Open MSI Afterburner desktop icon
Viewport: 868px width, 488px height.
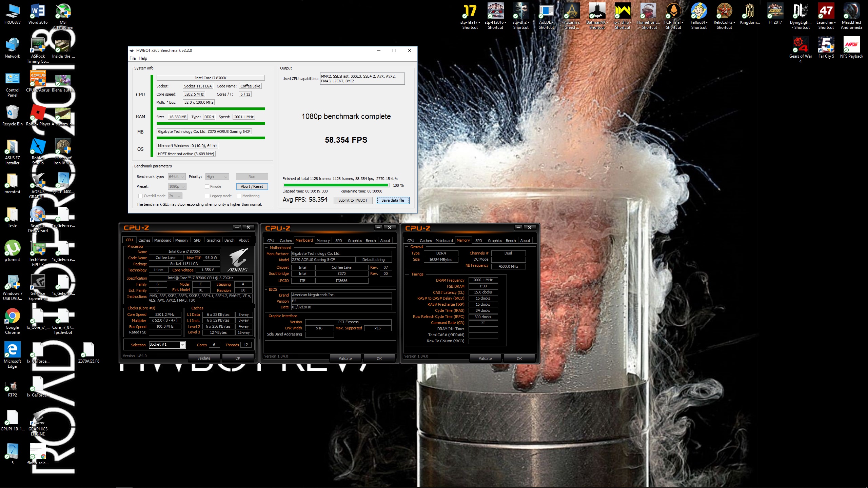63,16
